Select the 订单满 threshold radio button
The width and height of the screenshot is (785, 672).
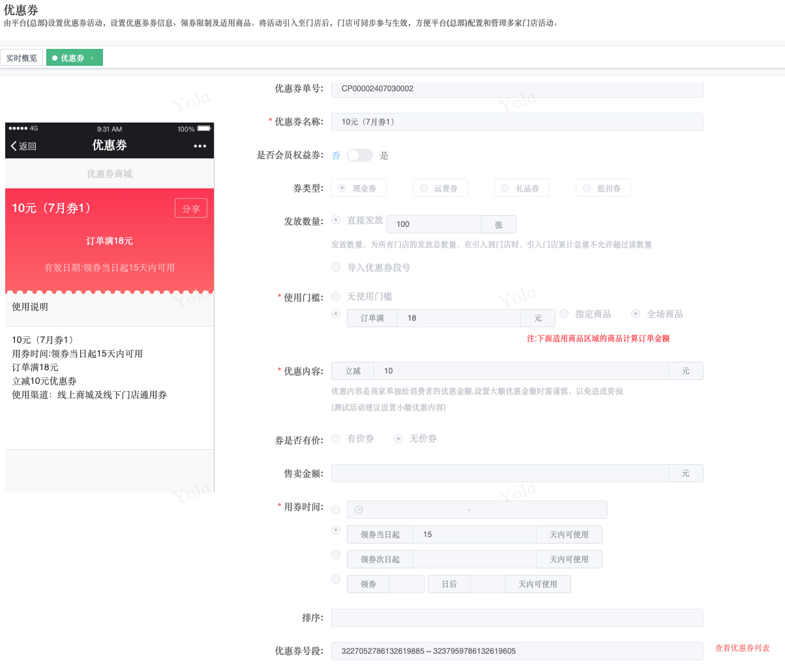pos(336,314)
